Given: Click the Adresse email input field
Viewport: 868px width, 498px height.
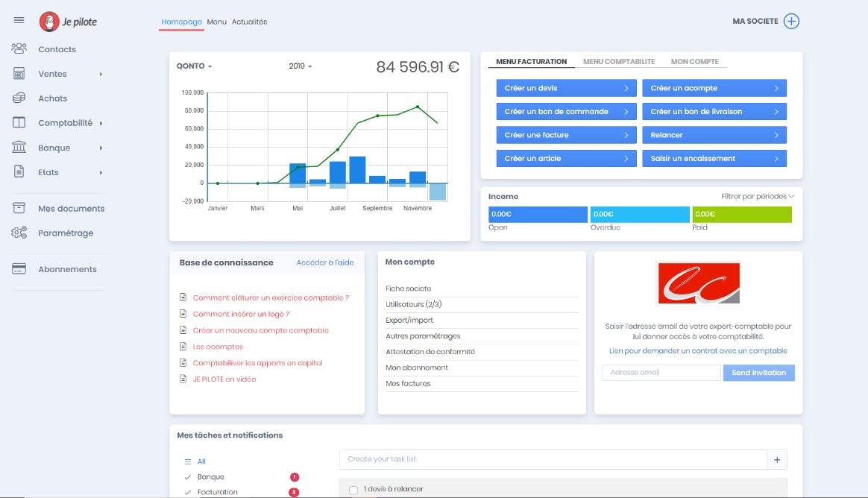Looking at the screenshot, I should point(661,373).
